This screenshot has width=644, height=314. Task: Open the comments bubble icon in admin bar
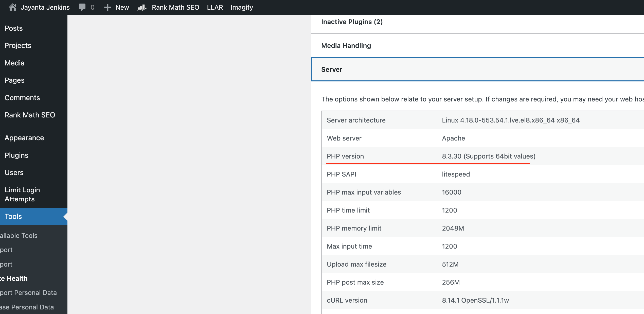tap(82, 7)
